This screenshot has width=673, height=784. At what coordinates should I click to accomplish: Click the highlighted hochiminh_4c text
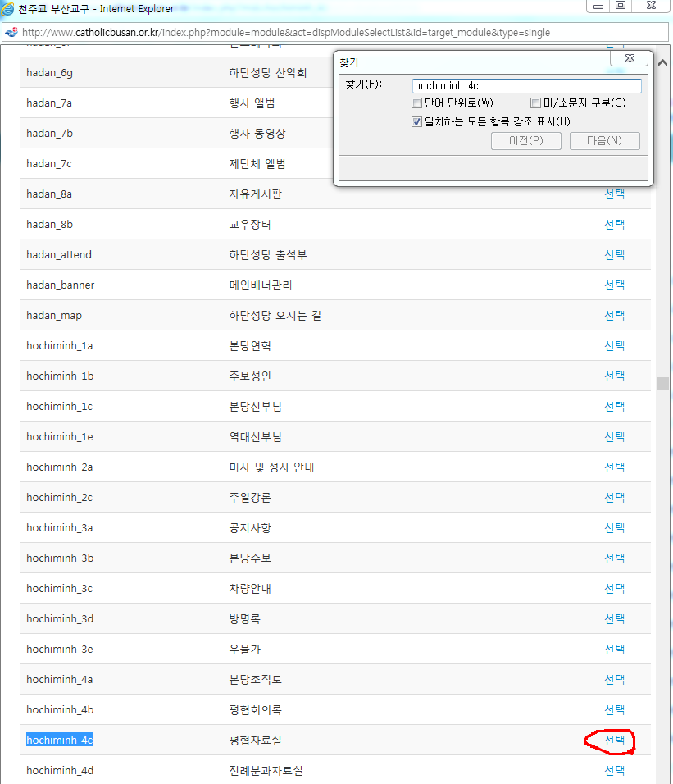pyautogui.click(x=59, y=741)
